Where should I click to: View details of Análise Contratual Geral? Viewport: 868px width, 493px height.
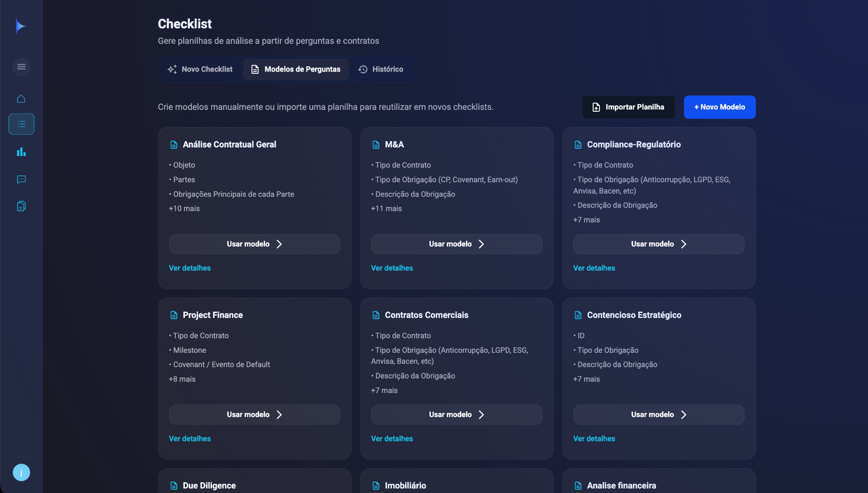190,268
